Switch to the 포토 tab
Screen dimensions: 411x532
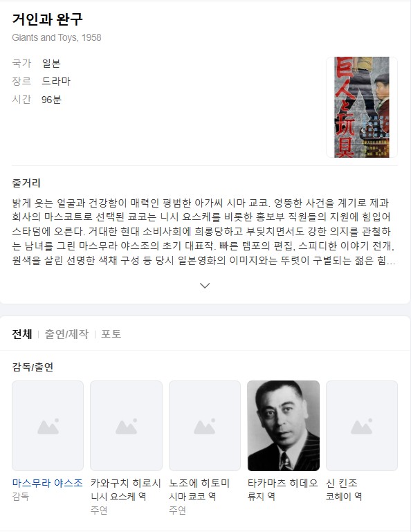pos(111,334)
